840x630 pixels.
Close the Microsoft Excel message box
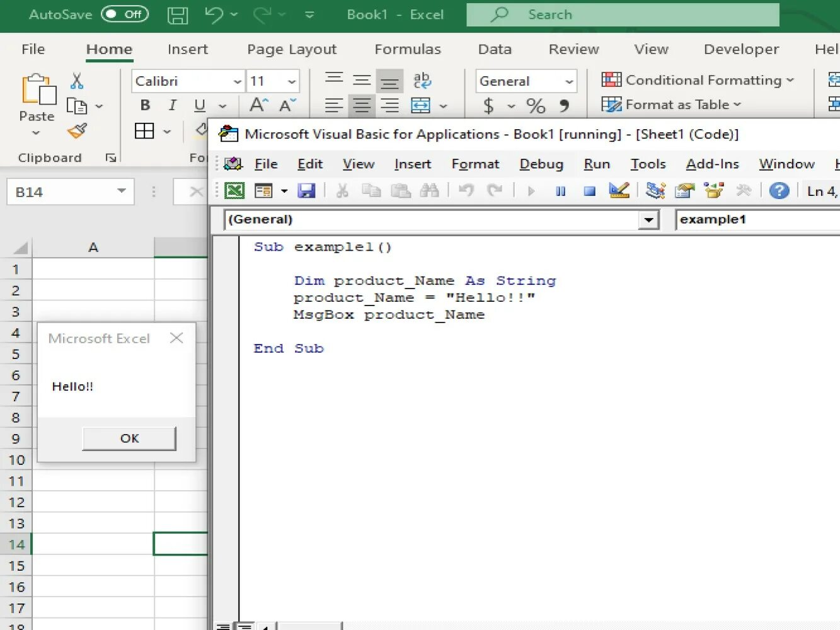(176, 338)
